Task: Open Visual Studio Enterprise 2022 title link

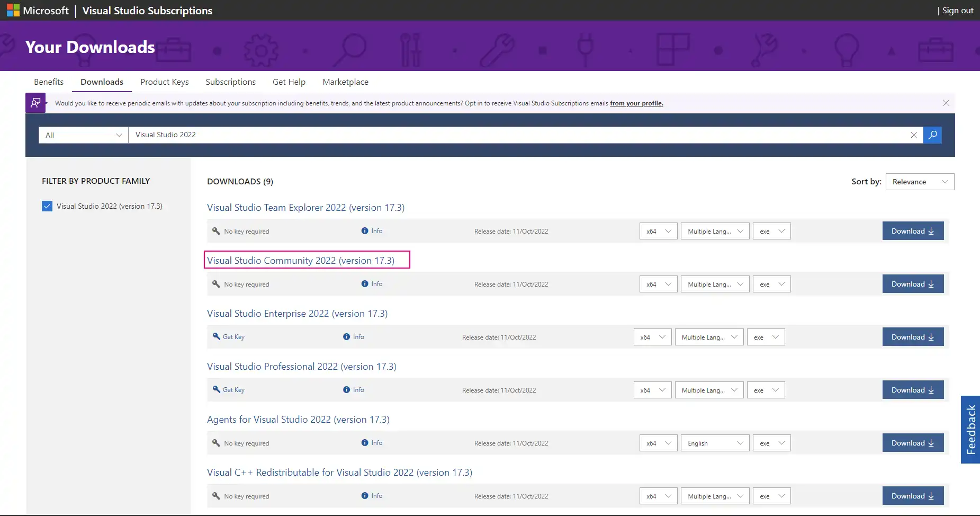Action: 297,313
